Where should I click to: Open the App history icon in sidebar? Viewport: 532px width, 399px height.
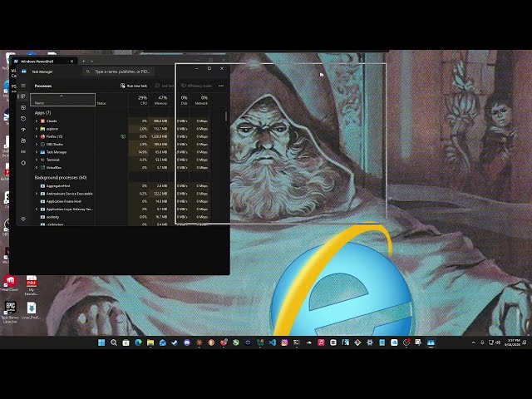click(23, 118)
